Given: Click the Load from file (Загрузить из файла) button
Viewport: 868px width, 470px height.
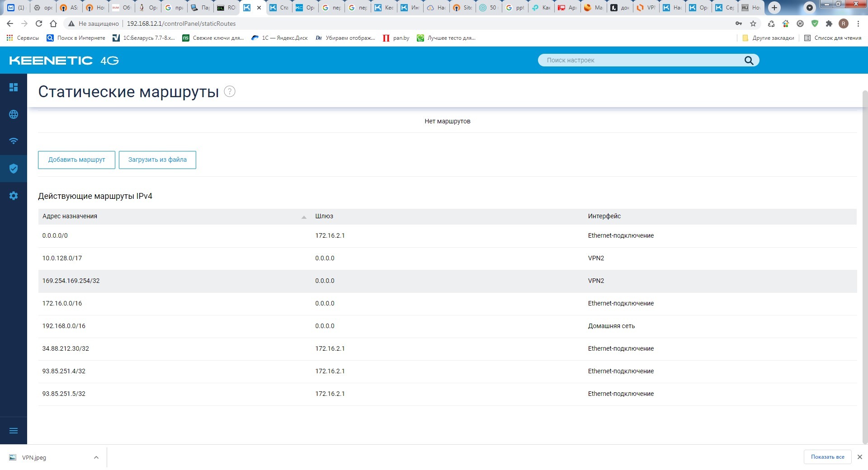Looking at the screenshot, I should click(x=157, y=160).
